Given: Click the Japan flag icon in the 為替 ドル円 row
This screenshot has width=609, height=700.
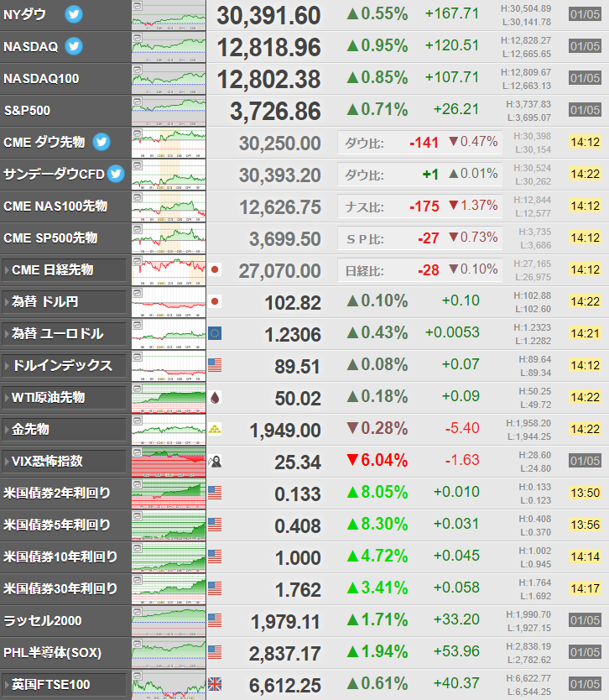Looking at the screenshot, I should (215, 301).
